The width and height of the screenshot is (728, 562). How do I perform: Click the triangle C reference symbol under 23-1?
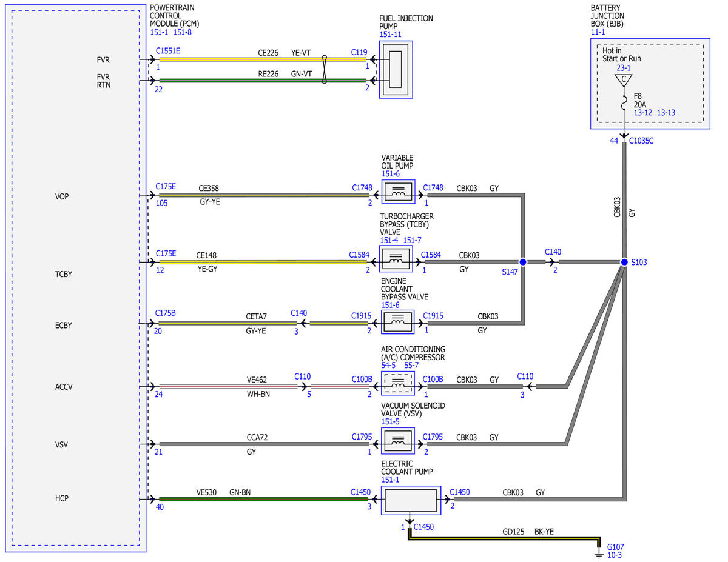click(x=624, y=80)
